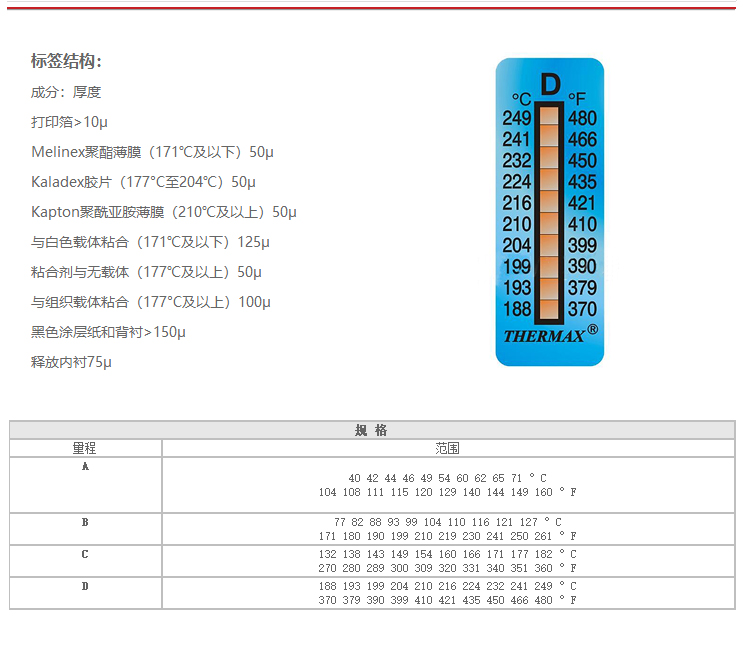Click 370 on the label's Fahrenheit scale
Screen dimensions: 750x653
582,309
